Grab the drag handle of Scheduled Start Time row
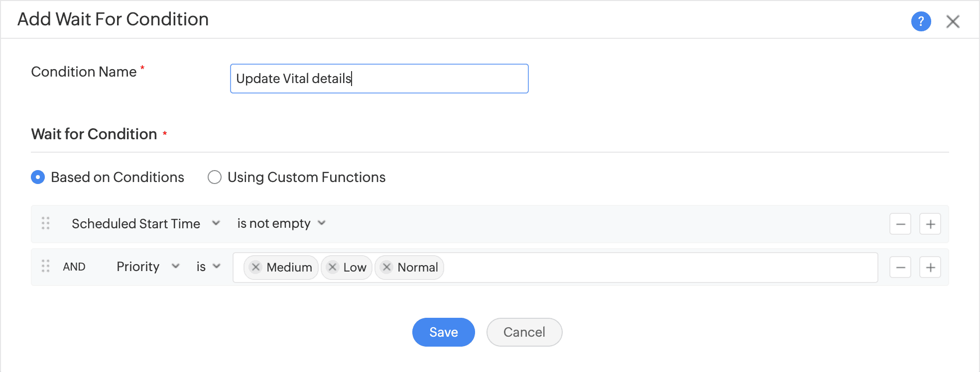The image size is (980, 372). pyautogui.click(x=46, y=223)
